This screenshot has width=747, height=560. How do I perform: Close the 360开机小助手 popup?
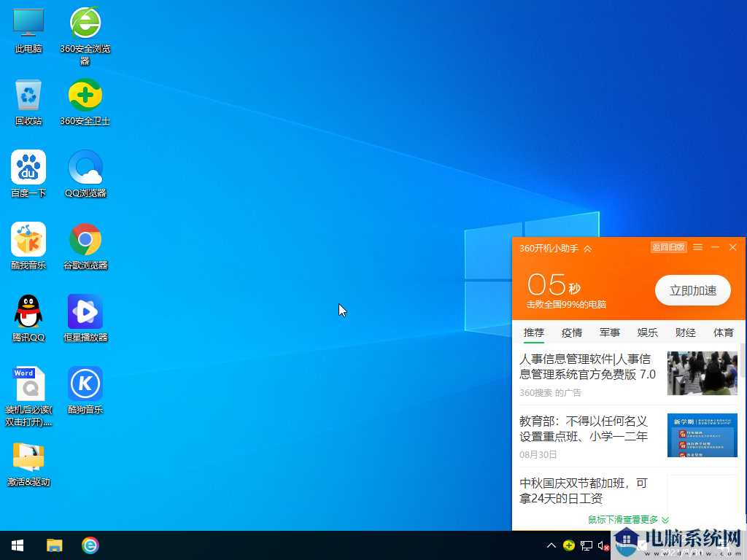tap(733, 247)
